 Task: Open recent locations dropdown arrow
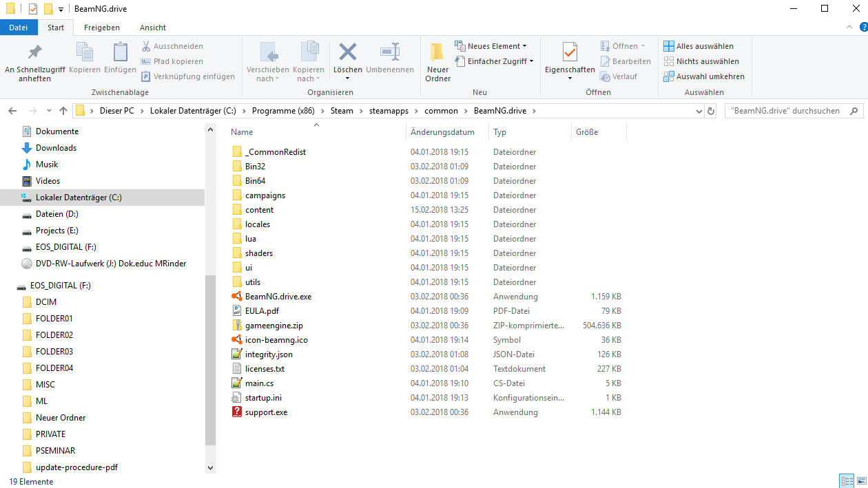coord(49,111)
